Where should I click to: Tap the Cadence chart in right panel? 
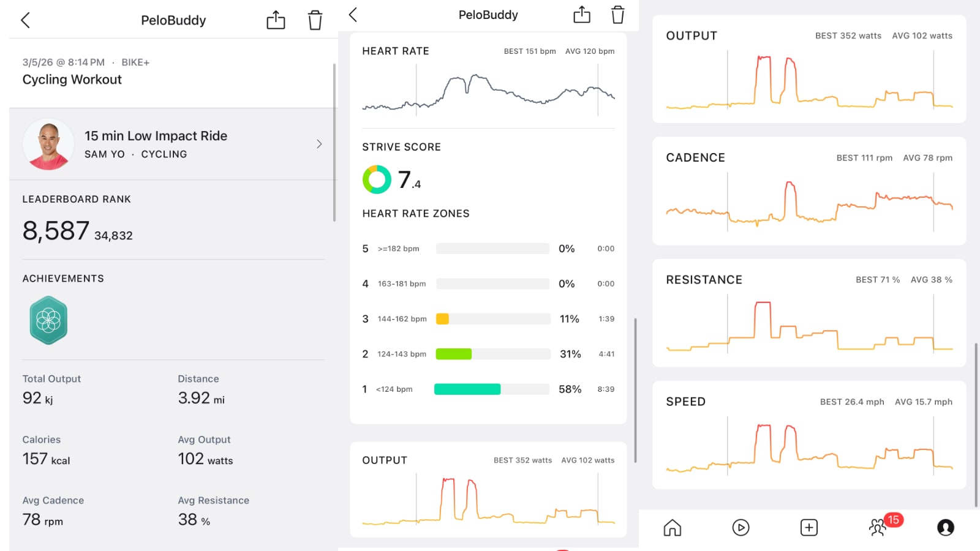(809, 202)
